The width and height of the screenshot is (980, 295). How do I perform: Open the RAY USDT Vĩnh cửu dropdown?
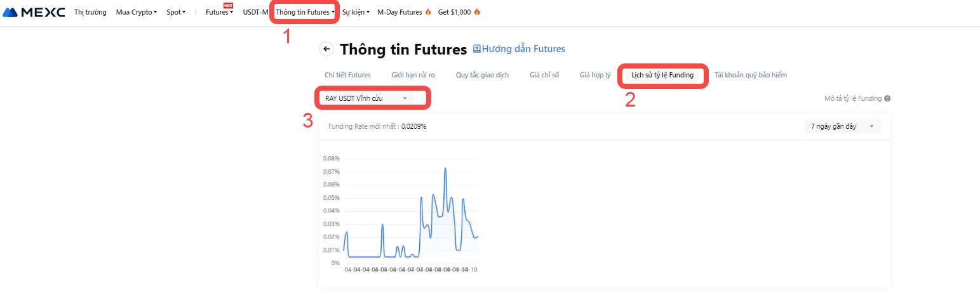pyautogui.click(x=366, y=98)
